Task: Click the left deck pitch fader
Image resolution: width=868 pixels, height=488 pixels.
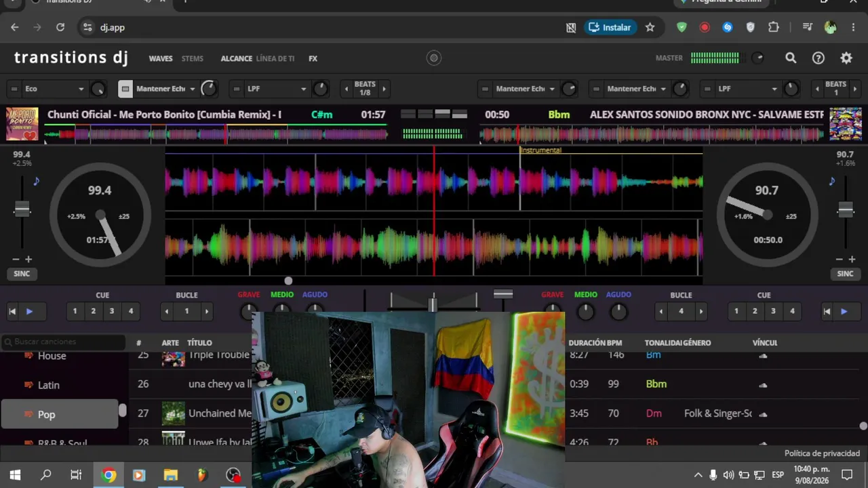Action: coord(22,209)
